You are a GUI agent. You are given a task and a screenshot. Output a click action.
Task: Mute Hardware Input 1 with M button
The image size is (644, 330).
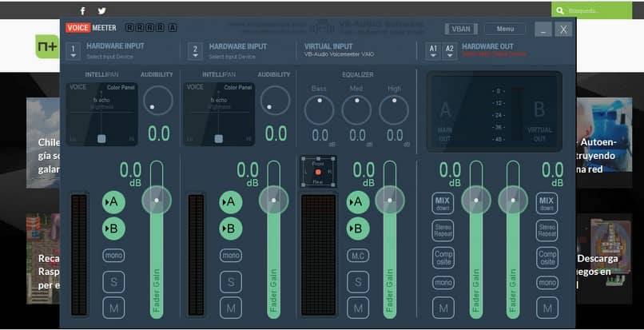pos(113,308)
